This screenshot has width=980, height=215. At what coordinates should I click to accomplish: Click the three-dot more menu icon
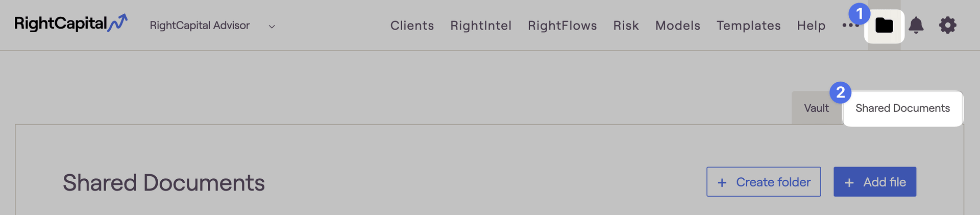pyautogui.click(x=850, y=25)
